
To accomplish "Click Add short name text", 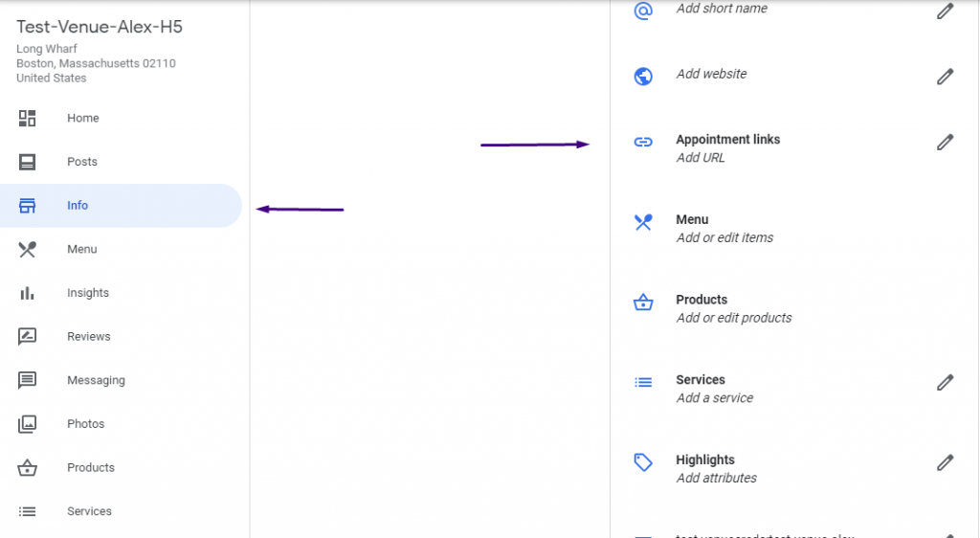I will point(722,8).
